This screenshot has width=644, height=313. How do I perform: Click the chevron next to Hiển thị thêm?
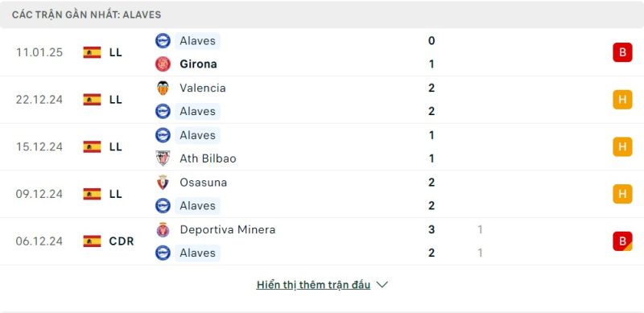[382, 285]
